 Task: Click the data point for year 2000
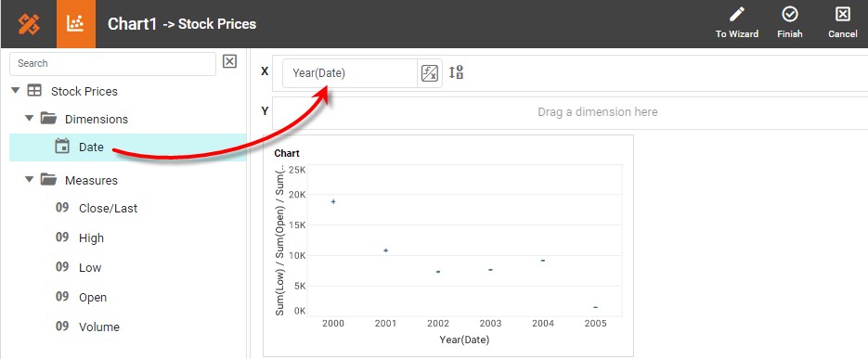click(x=333, y=201)
